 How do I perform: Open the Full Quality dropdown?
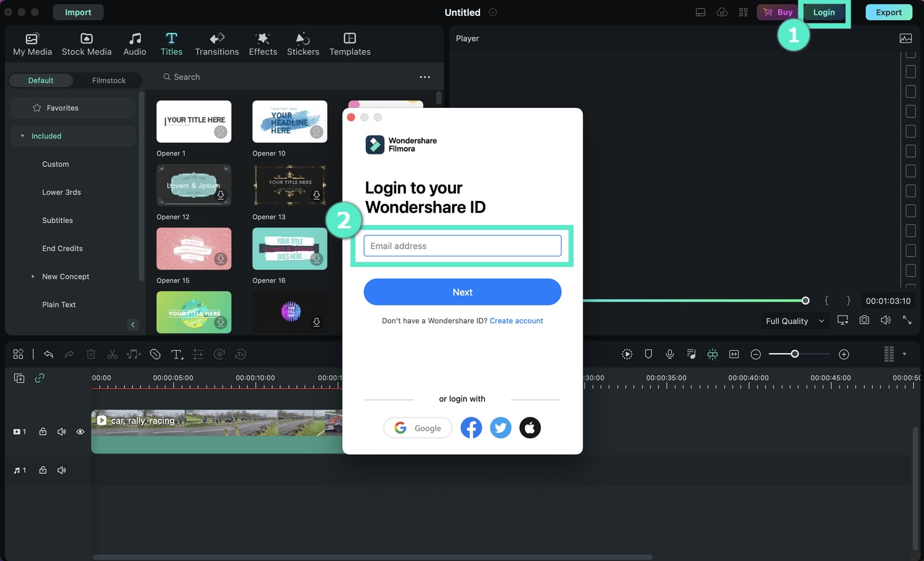[x=795, y=321]
